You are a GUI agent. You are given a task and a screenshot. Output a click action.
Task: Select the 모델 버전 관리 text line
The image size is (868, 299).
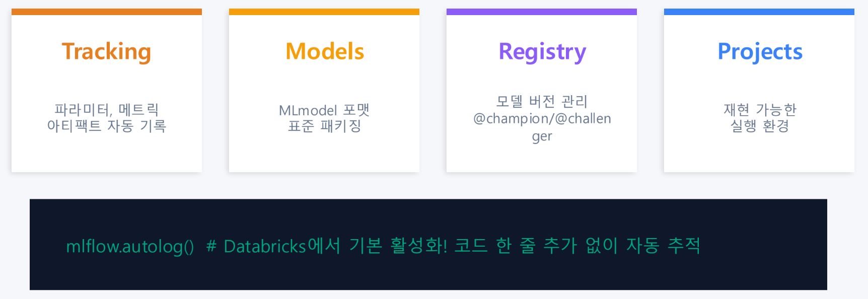tap(542, 101)
